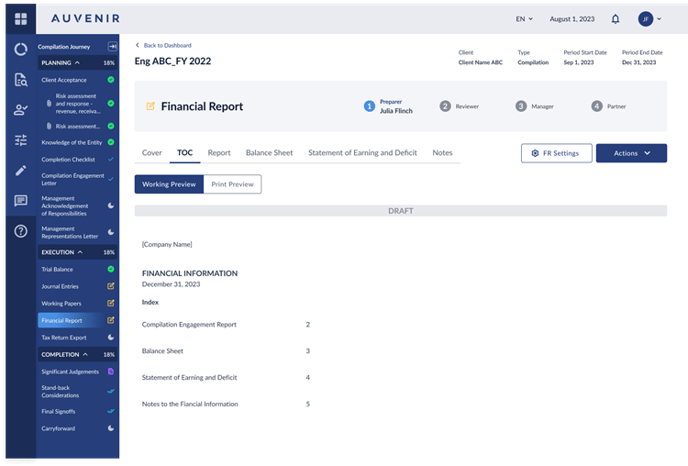This screenshot has width=688, height=466.
Task: Click the FR Settings button
Action: point(556,153)
